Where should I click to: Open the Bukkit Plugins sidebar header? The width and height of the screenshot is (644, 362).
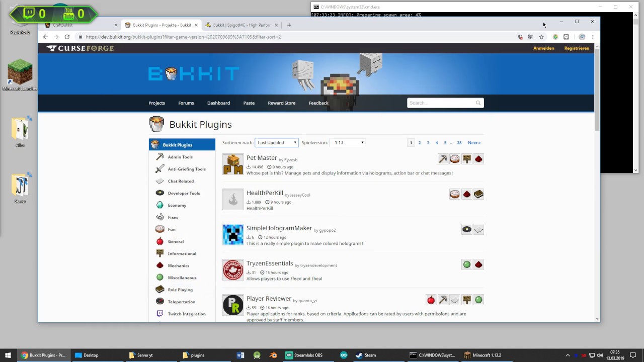(x=182, y=145)
